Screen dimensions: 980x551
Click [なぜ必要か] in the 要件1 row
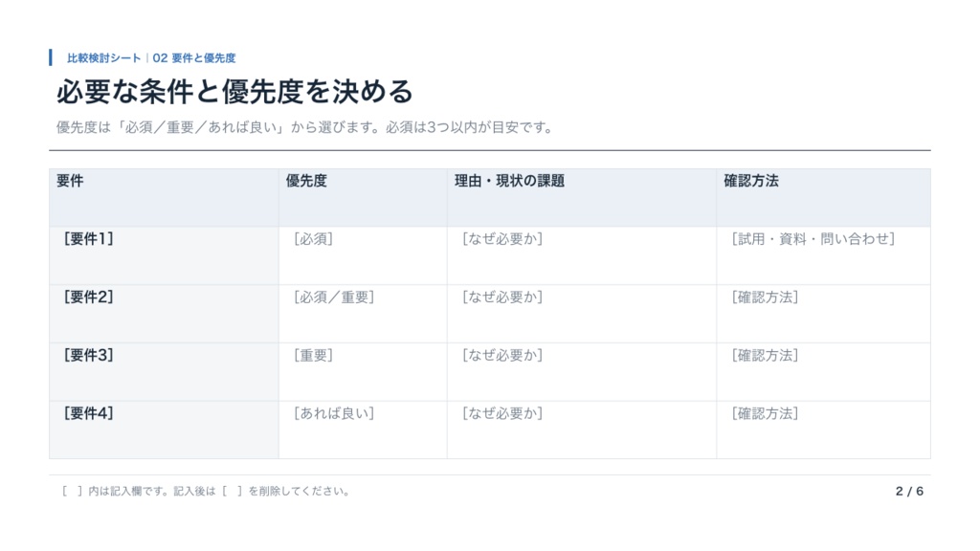tap(502, 238)
